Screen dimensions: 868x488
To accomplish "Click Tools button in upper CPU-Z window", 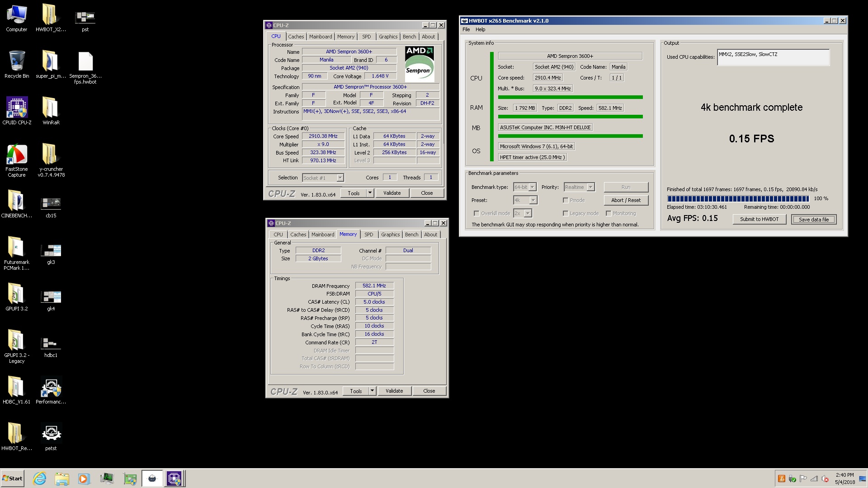I will coord(354,193).
